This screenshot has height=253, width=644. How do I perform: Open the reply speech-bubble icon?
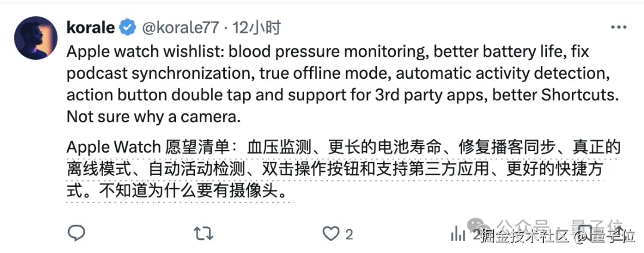(x=76, y=234)
